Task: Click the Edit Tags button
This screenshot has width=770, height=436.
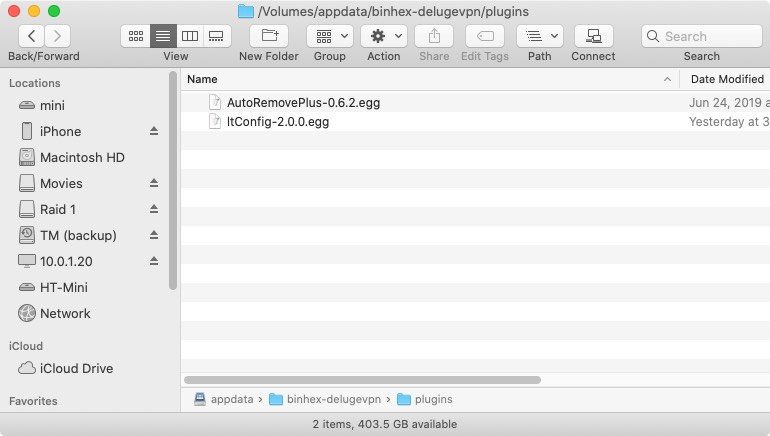Action: click(485, 36)
